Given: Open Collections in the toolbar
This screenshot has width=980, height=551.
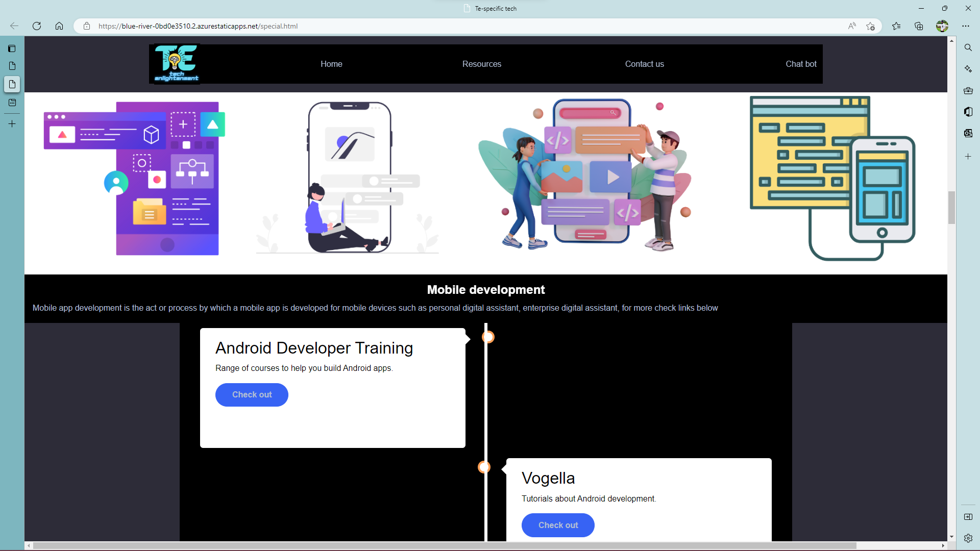Looking at the screenshot, I should [x=919, y=26].
